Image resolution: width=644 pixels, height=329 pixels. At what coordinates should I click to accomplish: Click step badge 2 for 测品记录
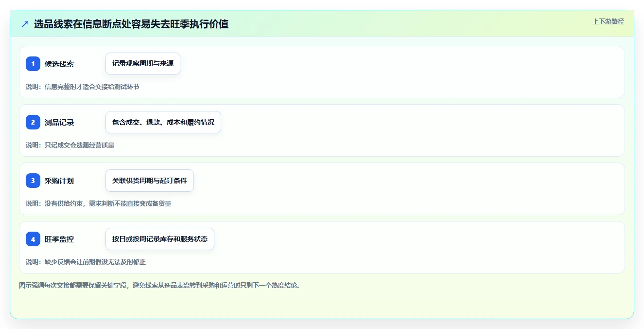coord(33,122)
